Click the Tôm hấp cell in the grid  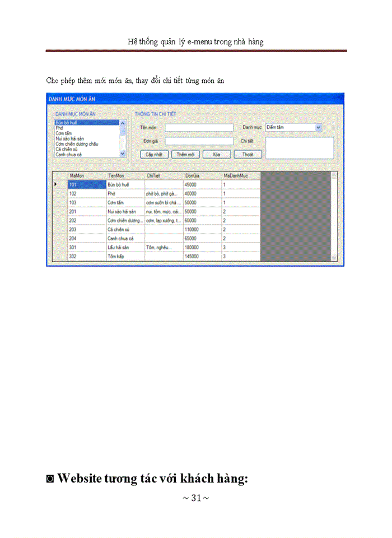tap(125, 256)
